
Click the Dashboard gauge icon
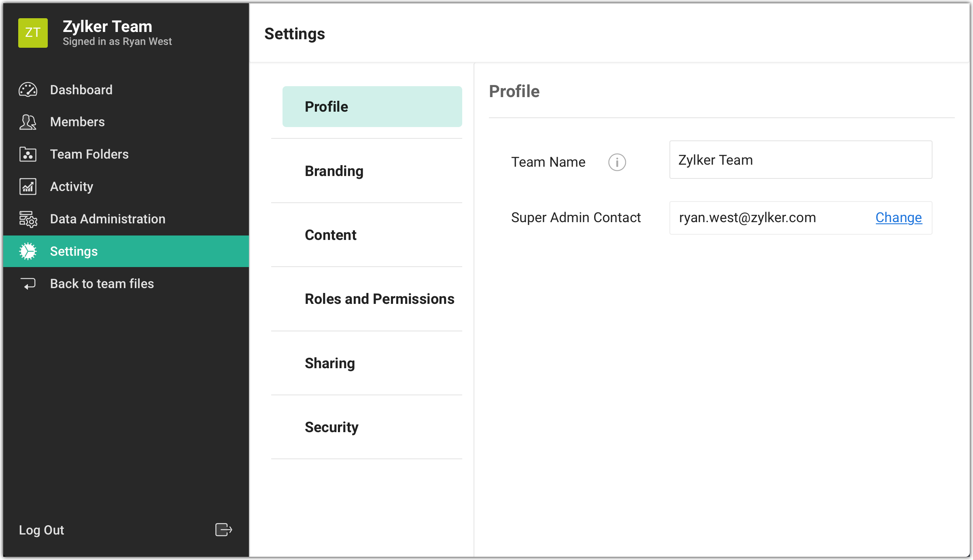tap(28, 90)
